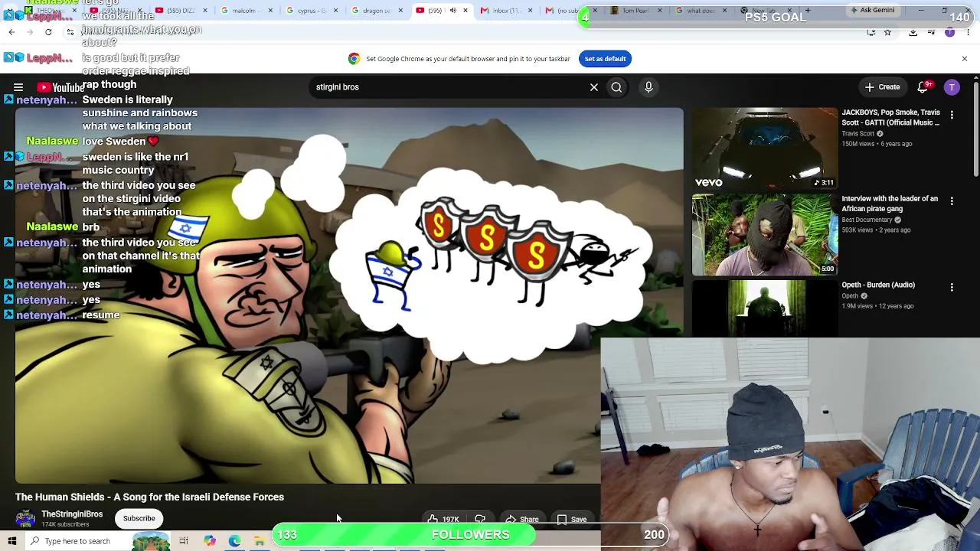Open TheStringiniBros channel avatar
980x551 pixels.
25,519
